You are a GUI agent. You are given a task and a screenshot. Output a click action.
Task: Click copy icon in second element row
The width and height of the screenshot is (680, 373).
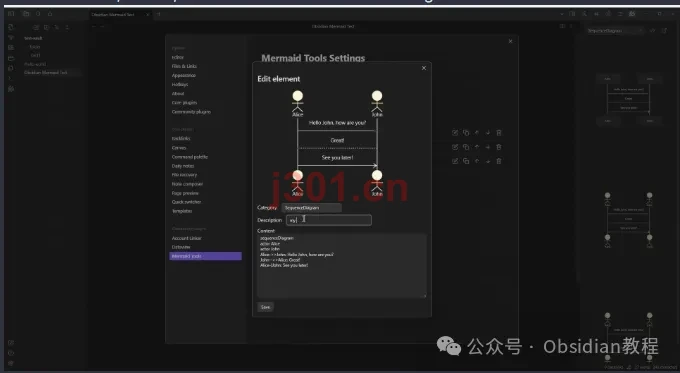(x=466, y=147)
